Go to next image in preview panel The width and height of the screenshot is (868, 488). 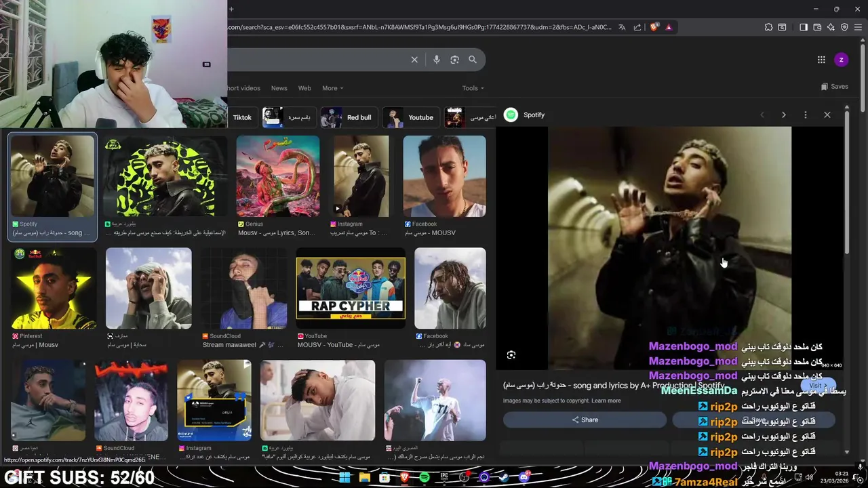pyautogui.click(x=784, y=115)
